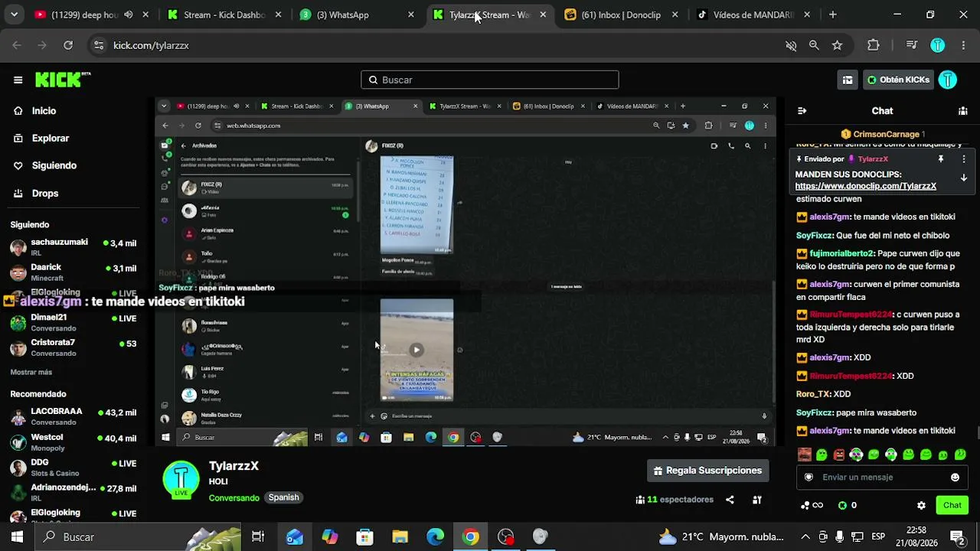Image resolution: width=980 pixels, height=551 pixels.
Task: Open Chrome's media control icon beside the extensions icon
Action: (911, 45)
